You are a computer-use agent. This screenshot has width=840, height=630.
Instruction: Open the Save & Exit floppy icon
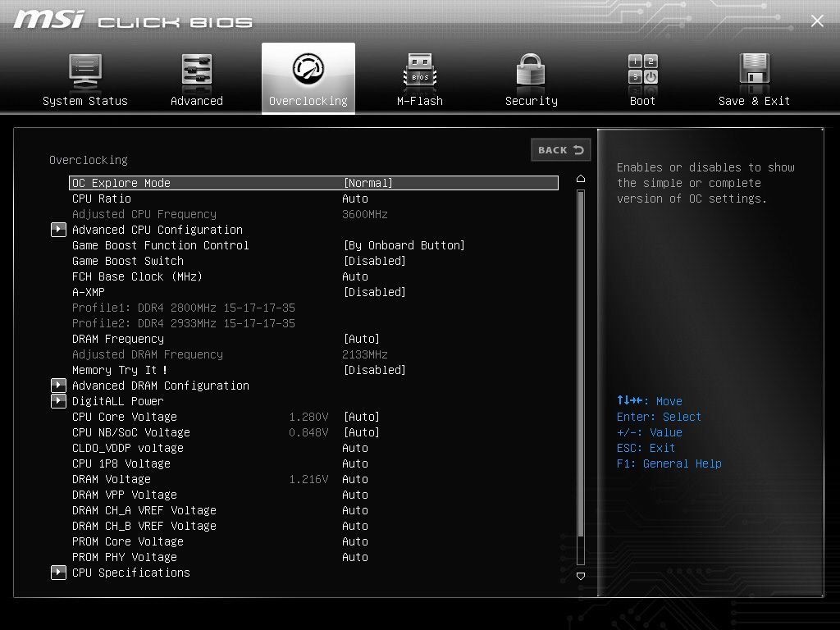point(755,69)
